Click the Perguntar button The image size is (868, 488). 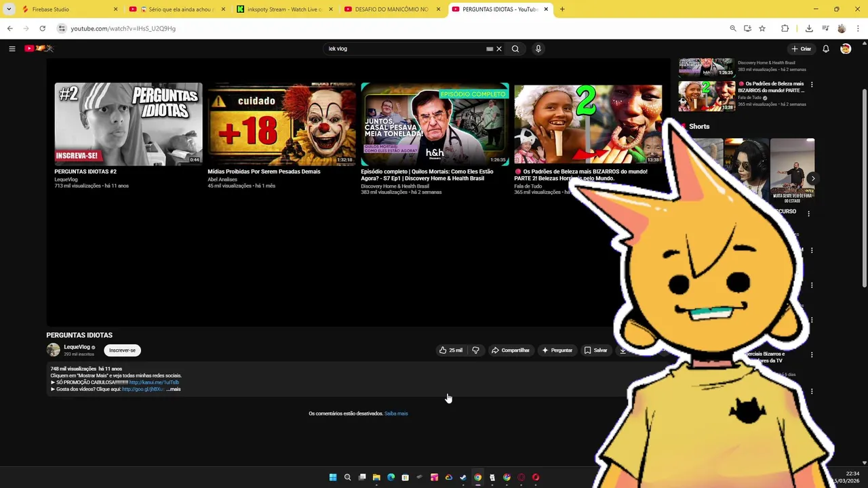pos(557,350)
